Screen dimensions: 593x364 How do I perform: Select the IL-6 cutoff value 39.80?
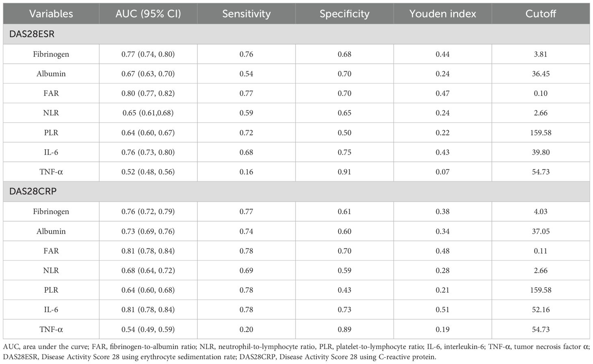(541, 152)
